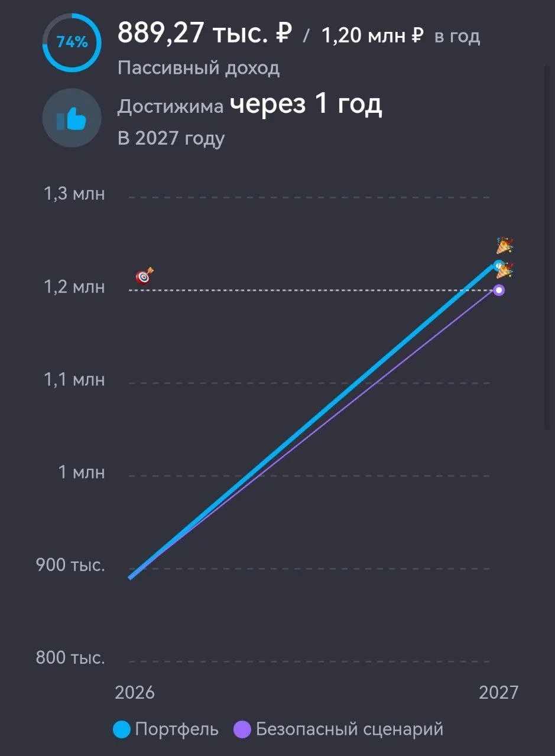Click the через 1 год text

pos(306,105)
